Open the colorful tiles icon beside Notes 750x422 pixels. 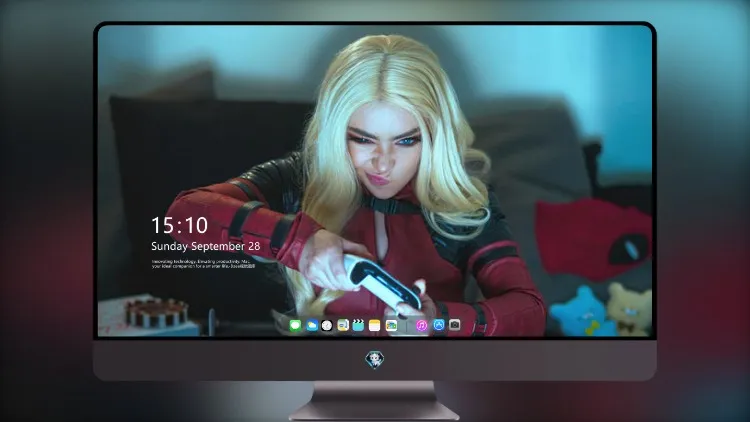coord(391,326)
